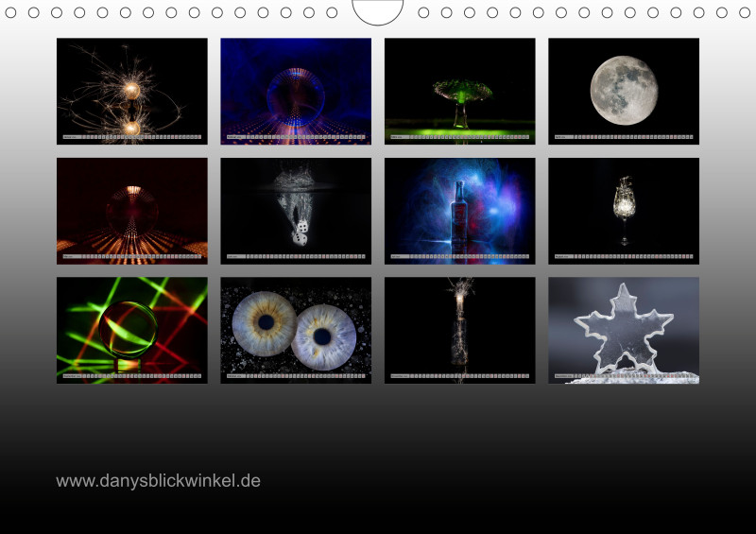The image size is (756, 534).
Task: Open the dice splashing in water photo
Action: click(x=296, y=206)
